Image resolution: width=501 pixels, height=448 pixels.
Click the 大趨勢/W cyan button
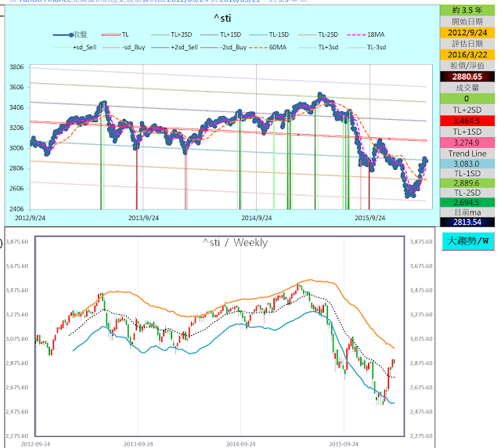[468, 241]
